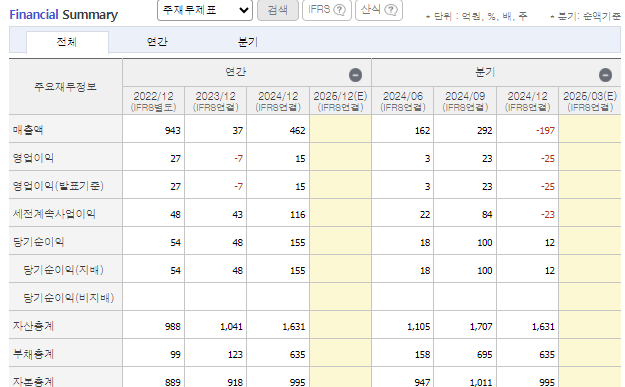Click the question mark icon beside 산식

click(x=391, y=10)
